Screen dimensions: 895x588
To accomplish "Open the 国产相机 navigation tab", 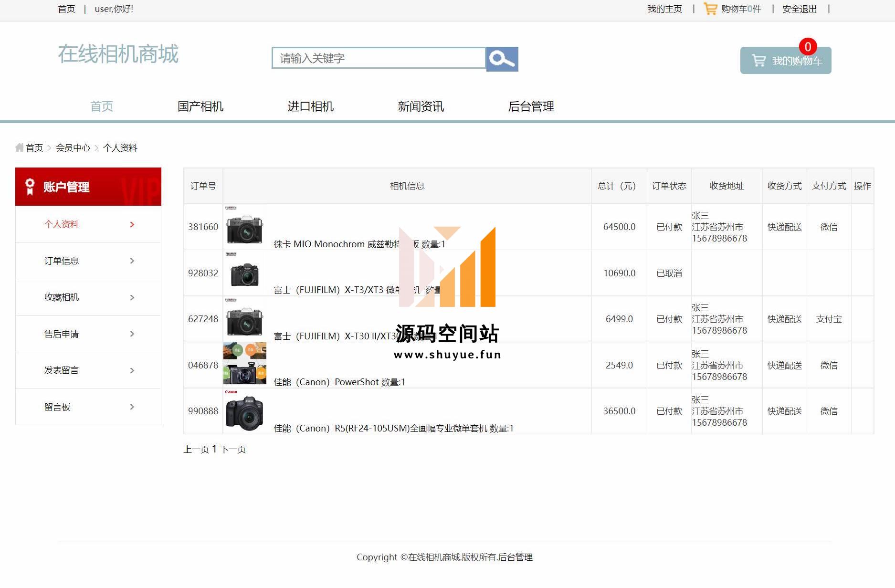I will tap(200, 106).
